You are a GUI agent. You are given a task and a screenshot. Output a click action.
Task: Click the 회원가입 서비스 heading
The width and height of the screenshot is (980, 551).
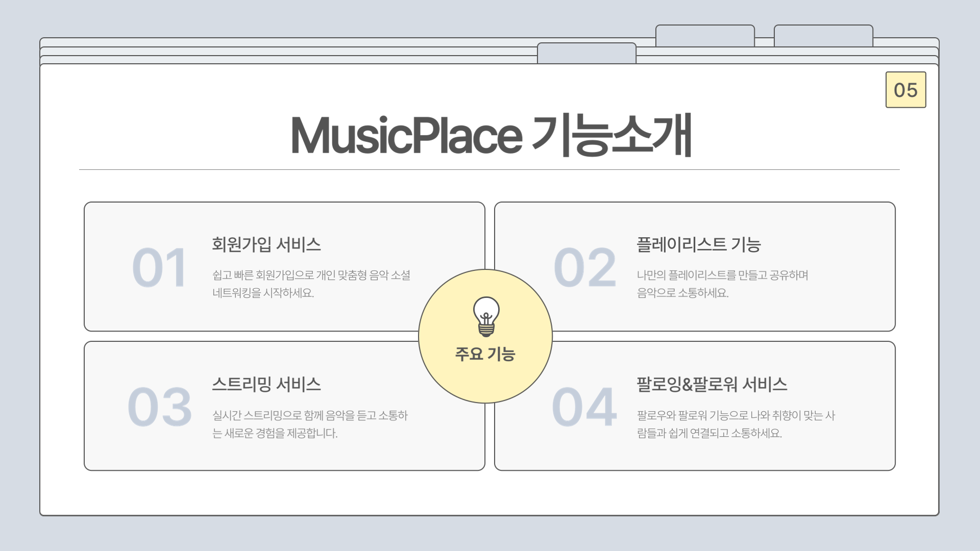point(266,244)
